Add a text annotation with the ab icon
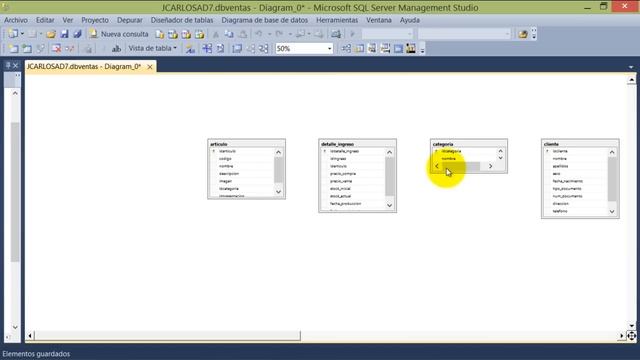Image resolution: width=640 pixels, height=360 pixels. pos(116,49)
